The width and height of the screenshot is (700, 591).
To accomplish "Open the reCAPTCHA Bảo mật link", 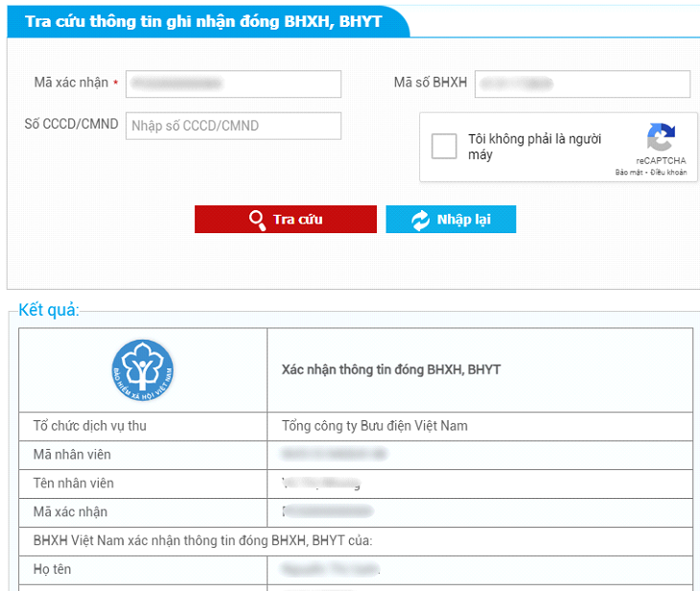I will click(x=629, y=173).
